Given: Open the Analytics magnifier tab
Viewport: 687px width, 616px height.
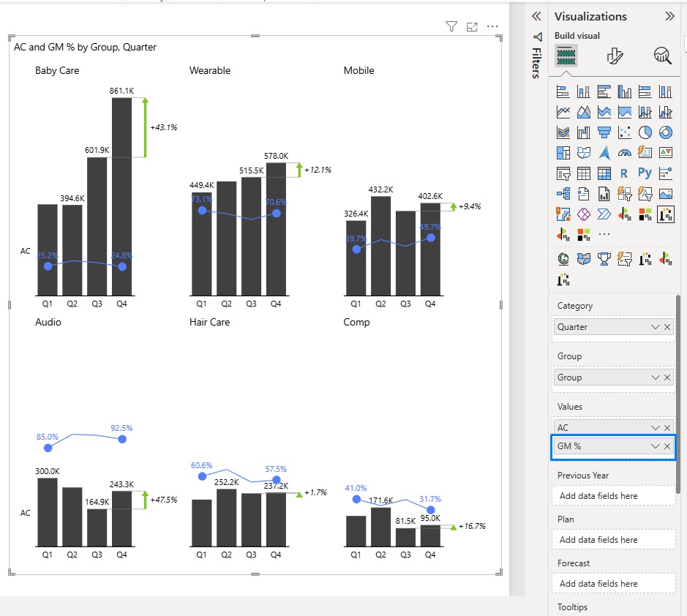Looking at the screenshot, I should (662, 56).
